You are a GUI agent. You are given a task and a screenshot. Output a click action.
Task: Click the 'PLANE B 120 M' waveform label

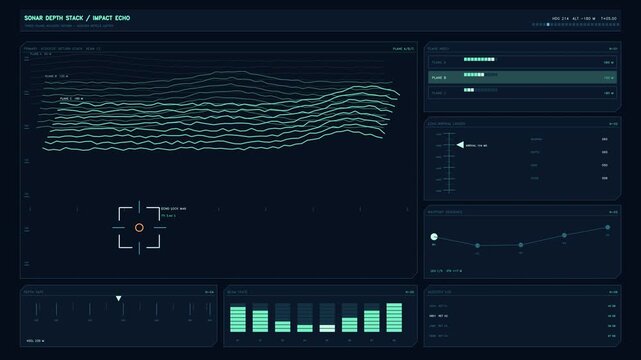click(x=56, y=76)
